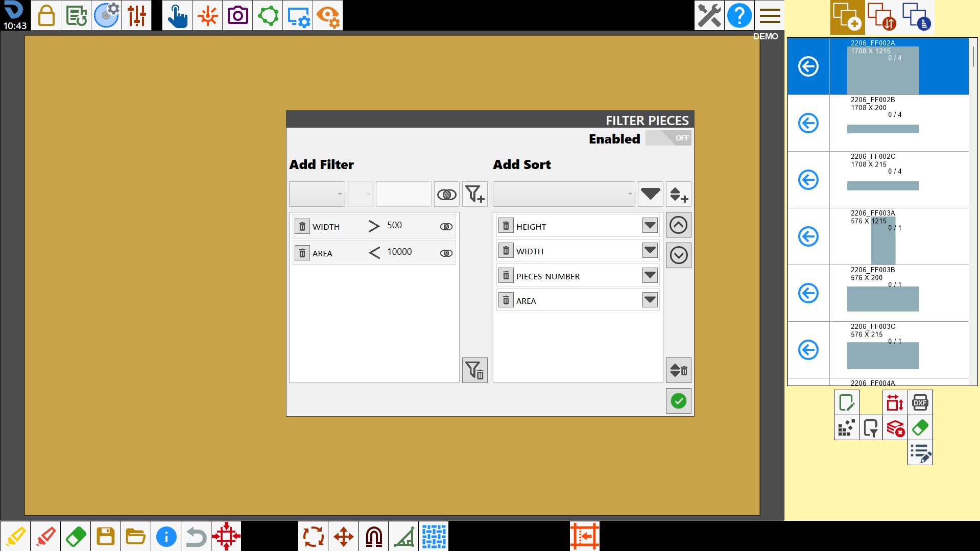Click the magnet snap tool in bottom toolbar

coord(374,536)
